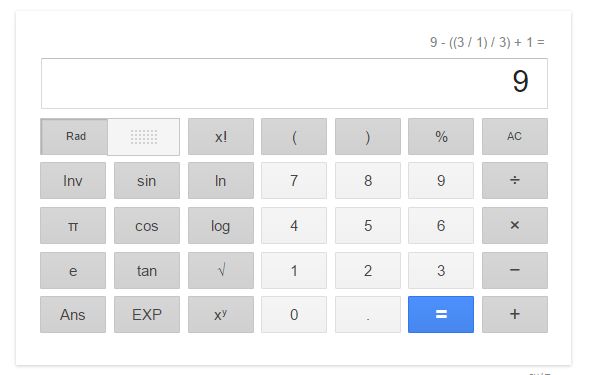593x375 pixels.
Task: Click the square root symbol key
Action: coord(221,270)
